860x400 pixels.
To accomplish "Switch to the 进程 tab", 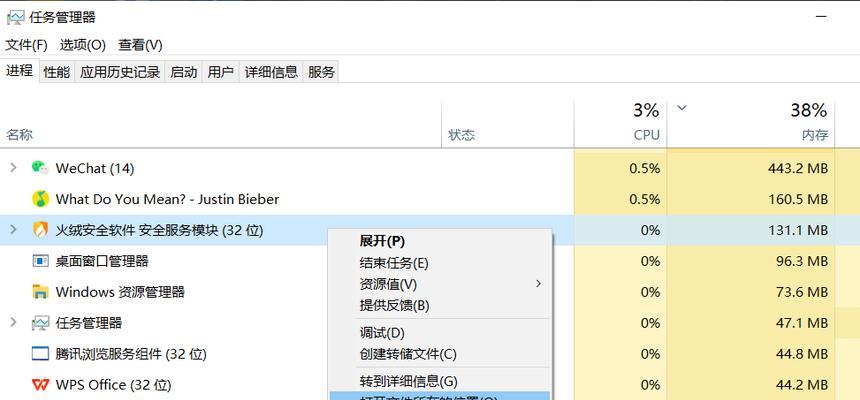I will [x=20, y=71].
